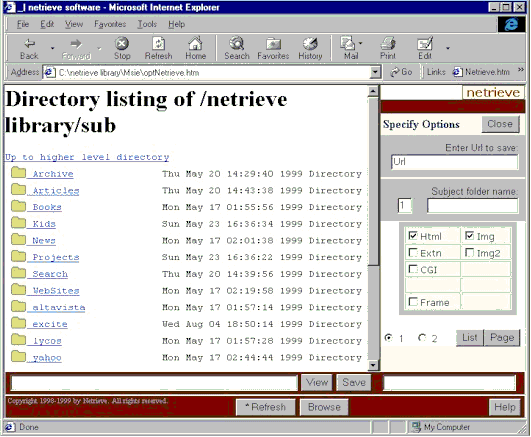Click the yahoo folder icon
531x437 pixels.
[x=18, y=356]
